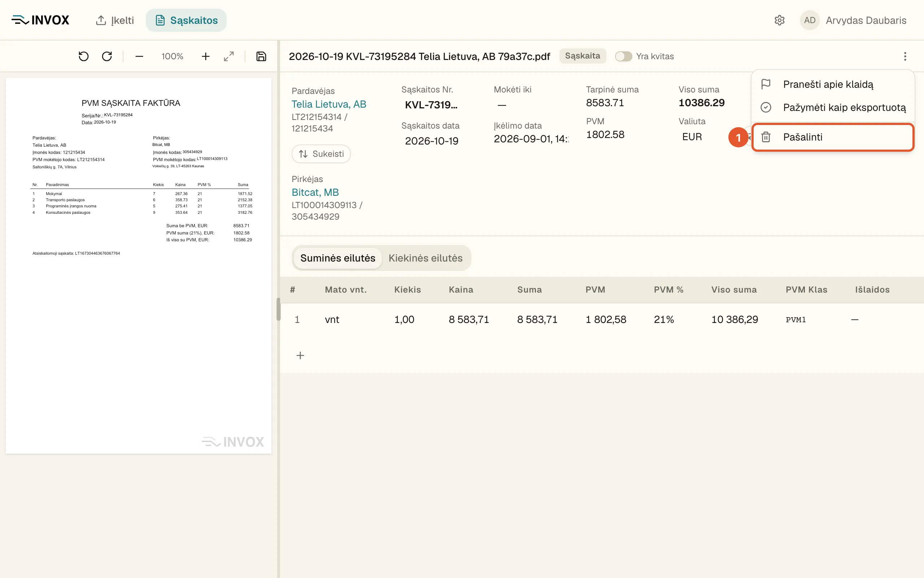Add a new line with plus icon
The width and height of the screenshot is (924, 578).
[x=300, y=355]
